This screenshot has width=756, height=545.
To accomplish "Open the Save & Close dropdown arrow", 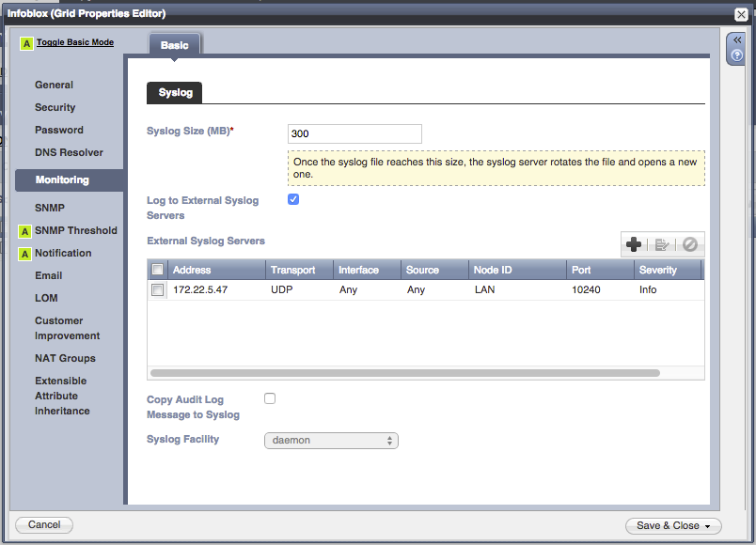I will pyautogui.click(x=708, y=526).
